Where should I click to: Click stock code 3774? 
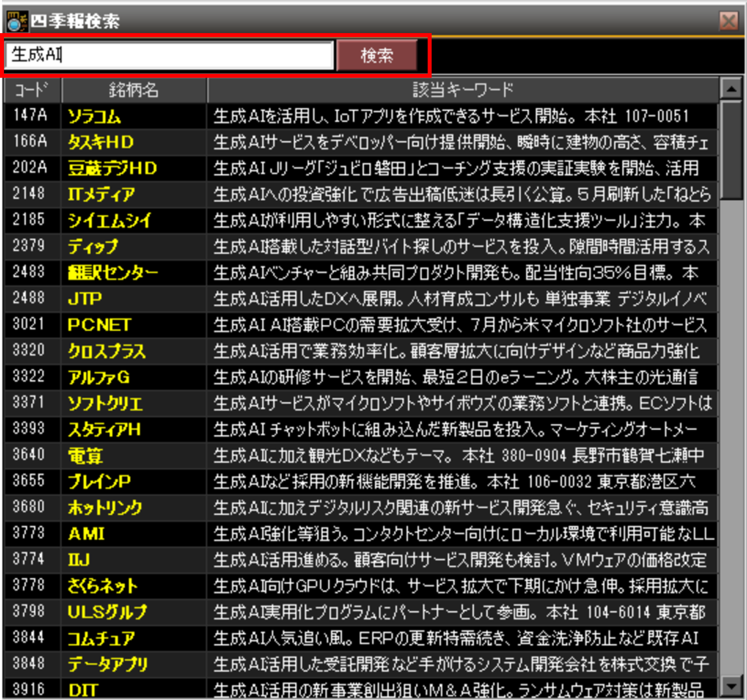point(29,559)
